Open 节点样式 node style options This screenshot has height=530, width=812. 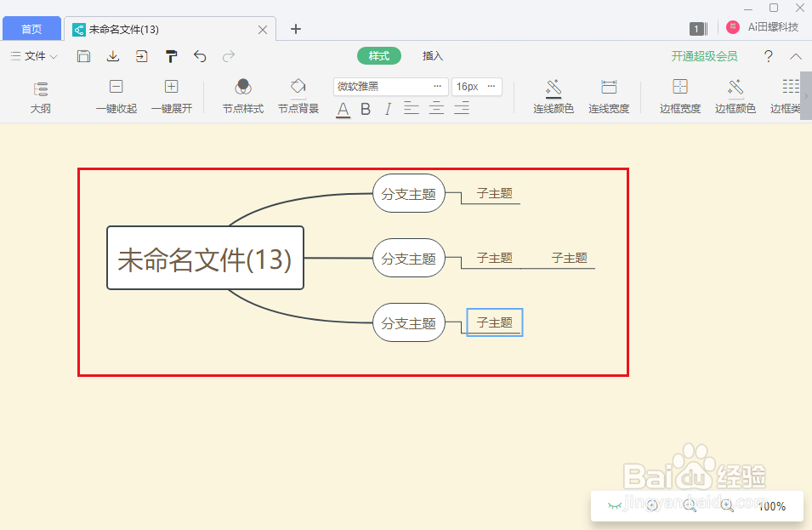point(243,96)
